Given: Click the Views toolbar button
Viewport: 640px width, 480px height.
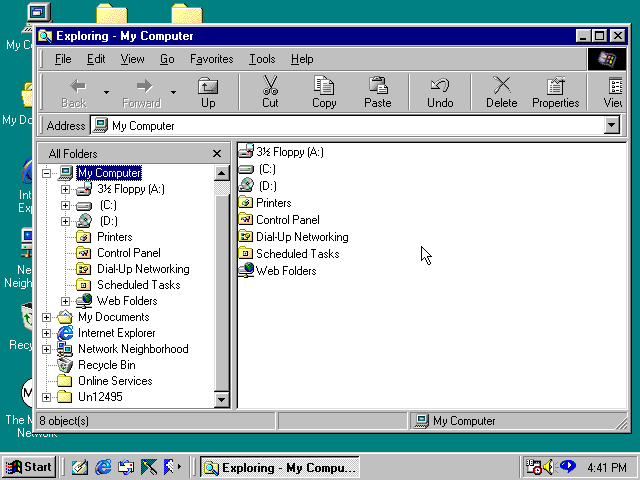Looking at the screenshot, I should (x=614, y=93).
